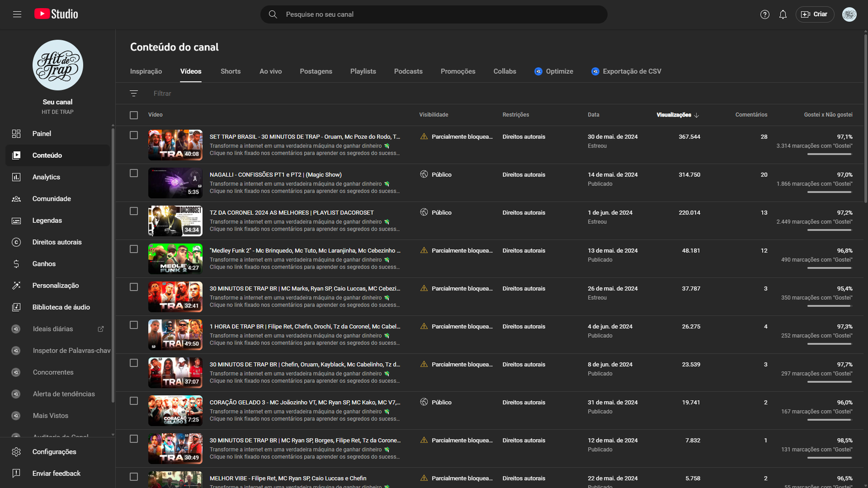Switch to the Playlists tab

pyautogui.click(x=363, y=72)
